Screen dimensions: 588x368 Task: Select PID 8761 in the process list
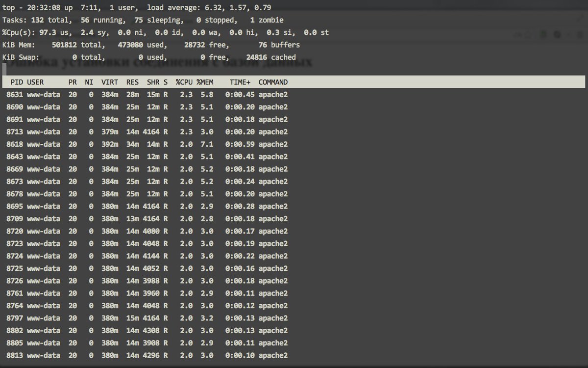[15, 293]
